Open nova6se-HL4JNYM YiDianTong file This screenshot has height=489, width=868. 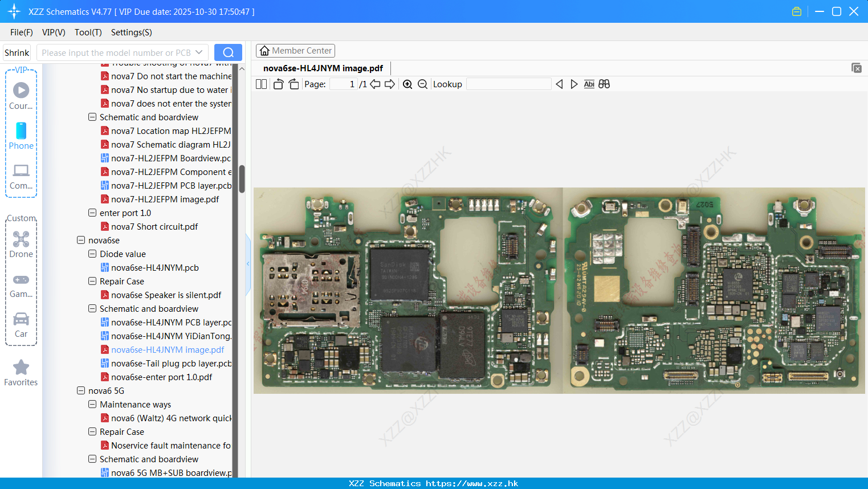[x=171, y=336]
